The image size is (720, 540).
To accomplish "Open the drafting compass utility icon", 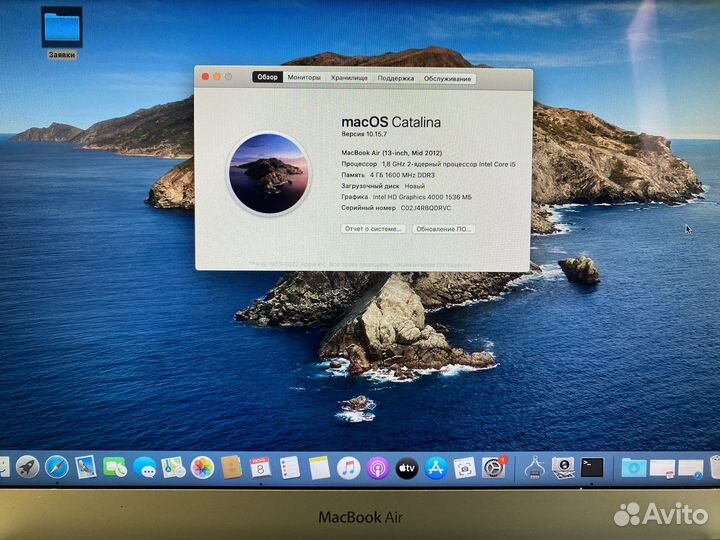I will (x=534, y=468).
